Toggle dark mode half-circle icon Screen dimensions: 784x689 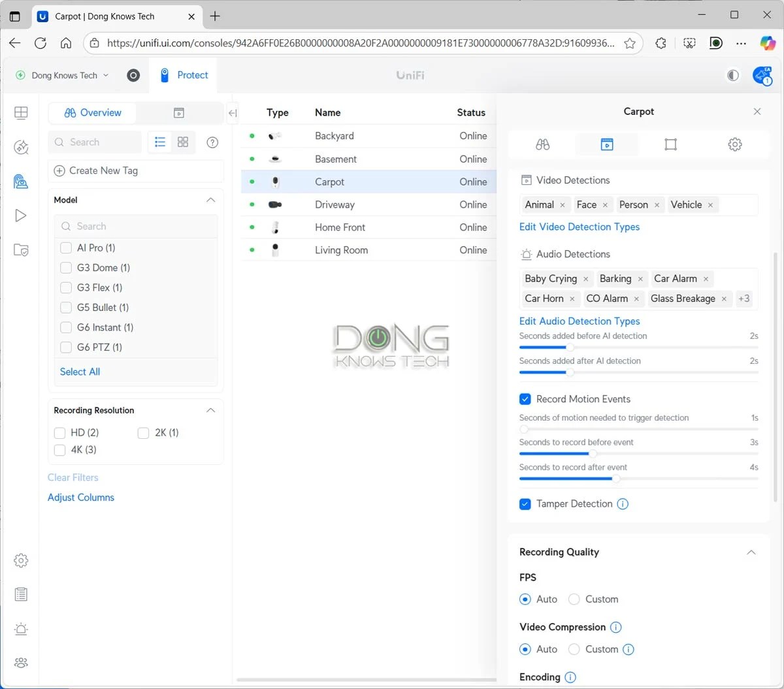tap(733, 75)
